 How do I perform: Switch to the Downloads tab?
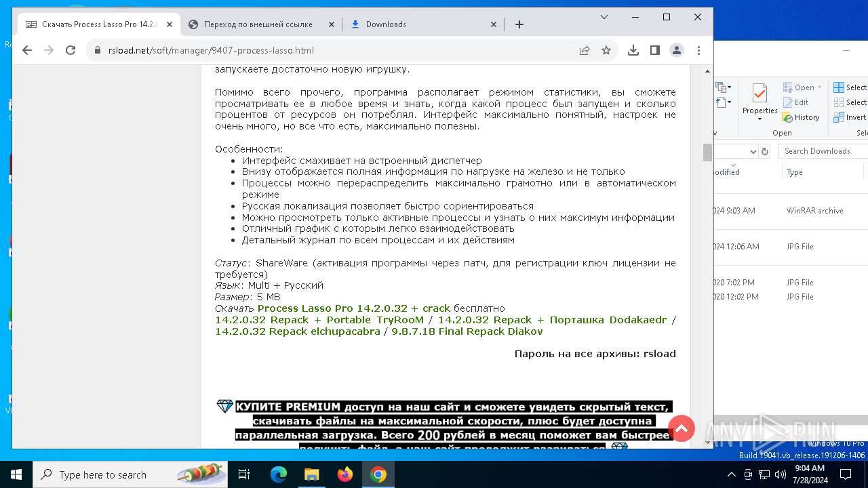click(424, 24)
